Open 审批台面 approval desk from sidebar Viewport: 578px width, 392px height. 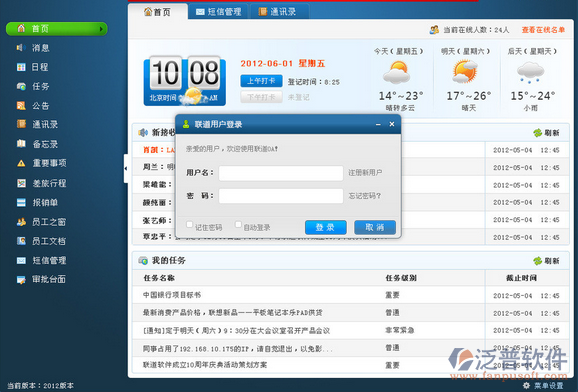(x=41, y=280)
